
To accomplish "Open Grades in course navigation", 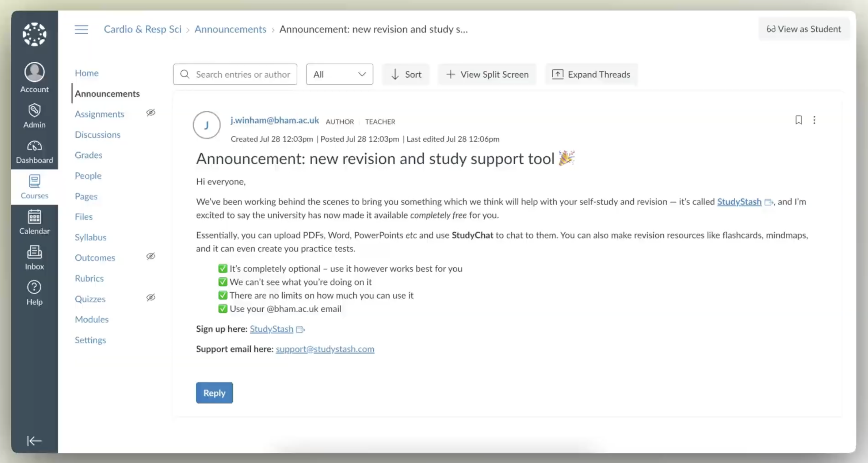I will click(89, 155).
